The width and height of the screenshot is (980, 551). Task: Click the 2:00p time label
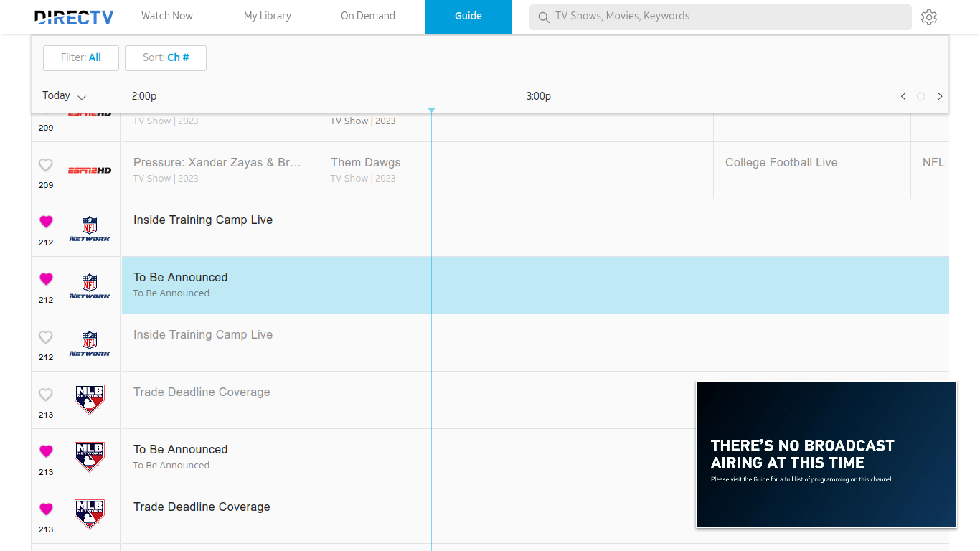tap(144, 96)
